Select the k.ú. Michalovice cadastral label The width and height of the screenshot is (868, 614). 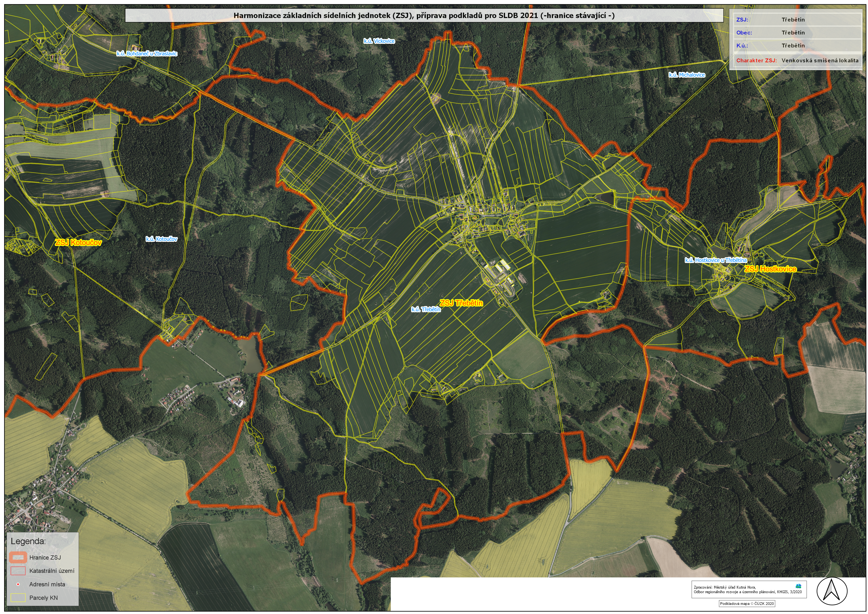pyautogui.click(x=687, y=75)
